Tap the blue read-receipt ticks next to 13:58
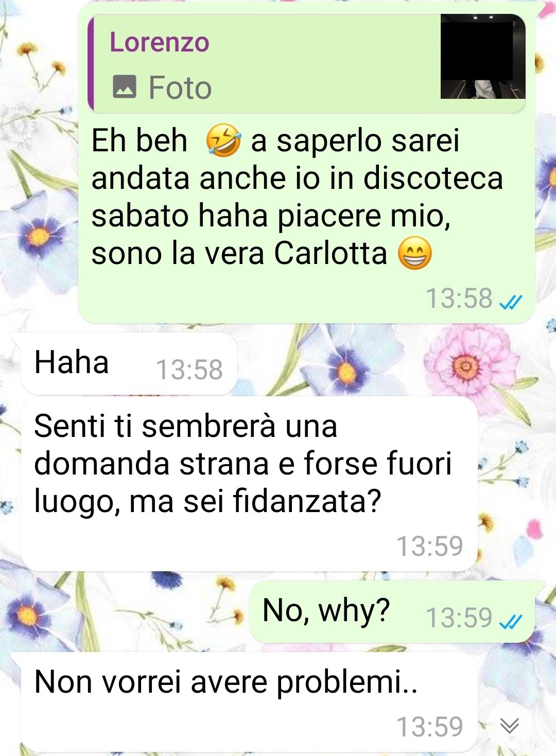Viewport: 556px width, 756px height. pos(511,301)
